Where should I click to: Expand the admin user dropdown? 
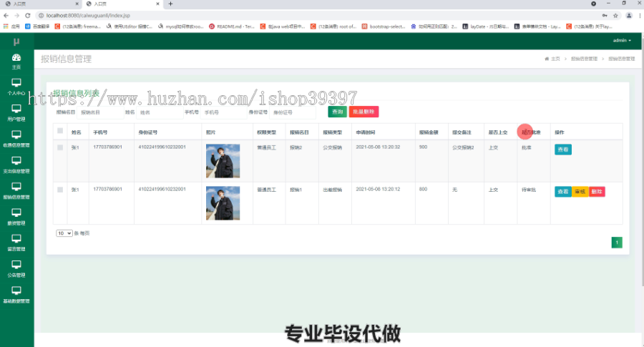point(622,40)
